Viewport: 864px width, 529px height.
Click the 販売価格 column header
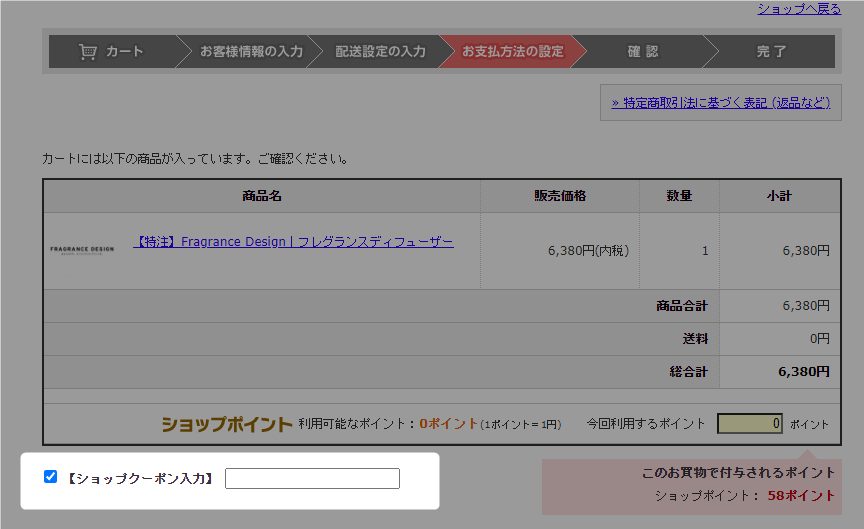click(560, 196)
